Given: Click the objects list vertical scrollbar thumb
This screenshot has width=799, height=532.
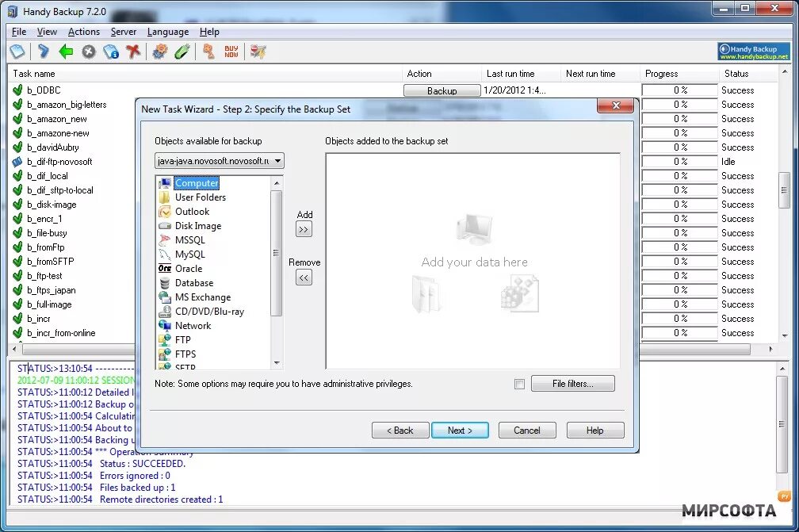Looking at the screenshot, I should (276, 253).
